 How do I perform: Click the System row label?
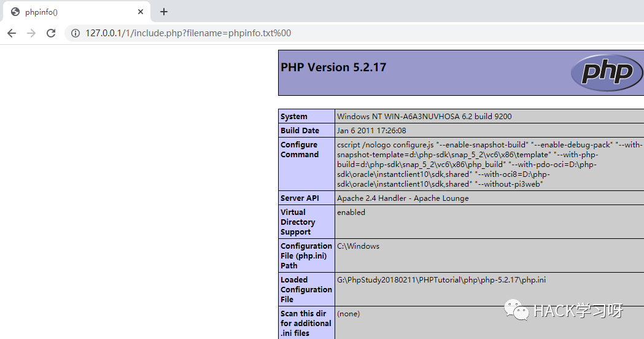(x=293, y=116)
